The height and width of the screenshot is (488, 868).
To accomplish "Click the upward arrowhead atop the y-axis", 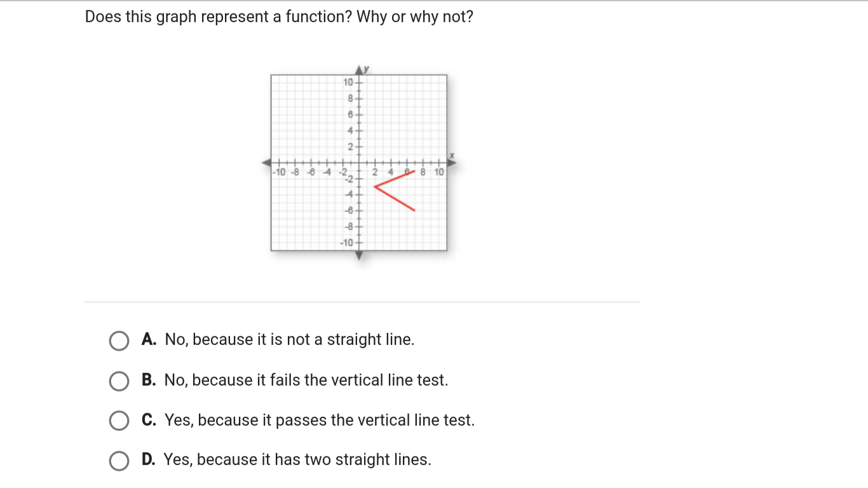I will [x=359, y=69].
